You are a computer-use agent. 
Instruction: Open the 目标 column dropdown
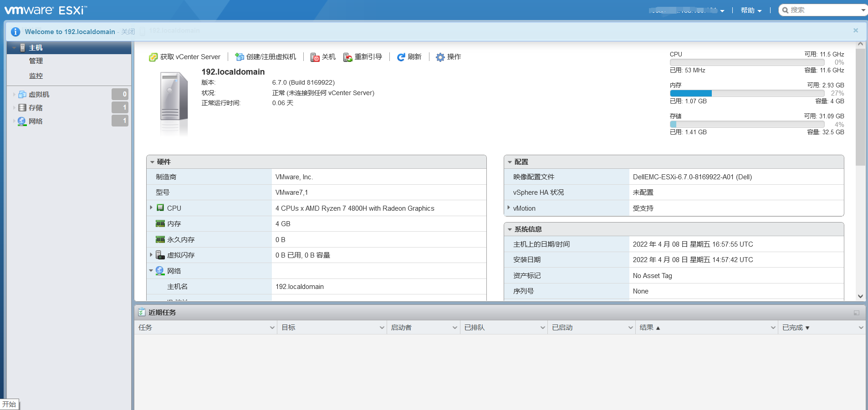[x=382, y=328]
